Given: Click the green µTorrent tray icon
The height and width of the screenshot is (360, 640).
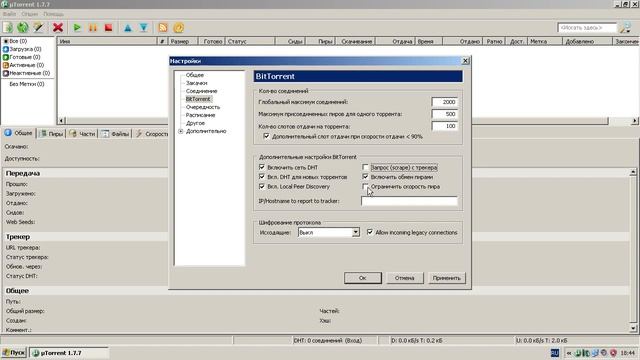Looking at the screenshot, I should click(578, 353).
